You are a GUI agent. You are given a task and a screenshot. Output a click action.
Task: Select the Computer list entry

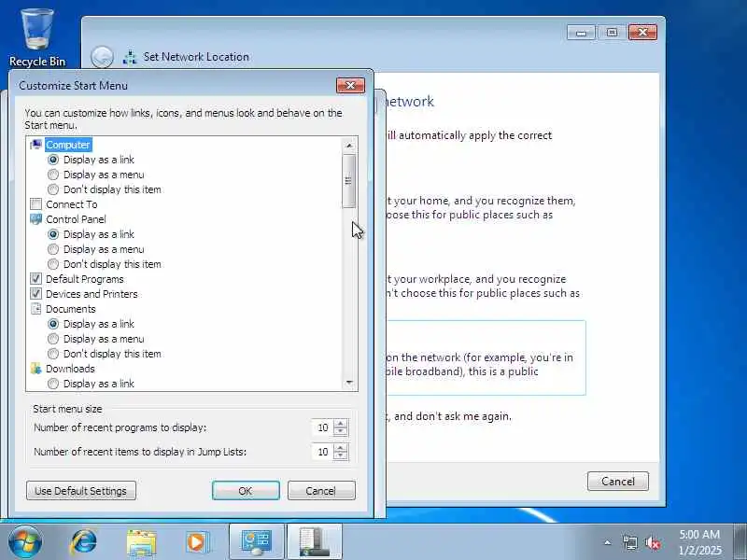coord(67,145)
